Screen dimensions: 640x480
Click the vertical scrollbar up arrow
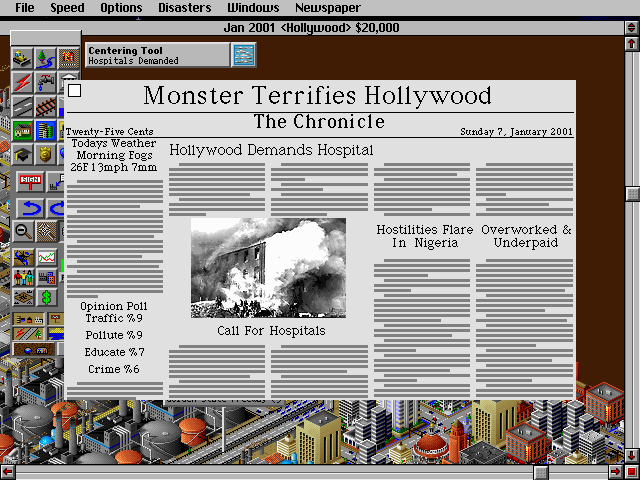631,43
